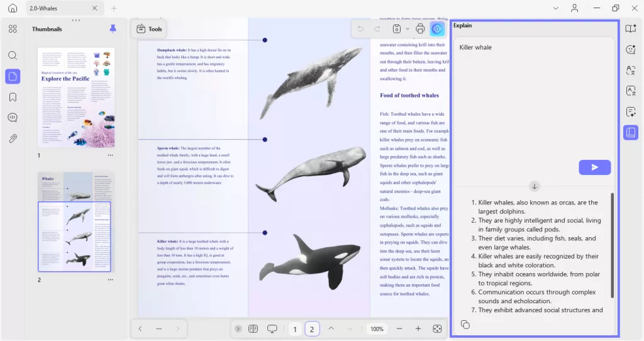Click the save file icon
Image resolution: width=644 pixels, height=341 pixels.
(x=397, y=29)
